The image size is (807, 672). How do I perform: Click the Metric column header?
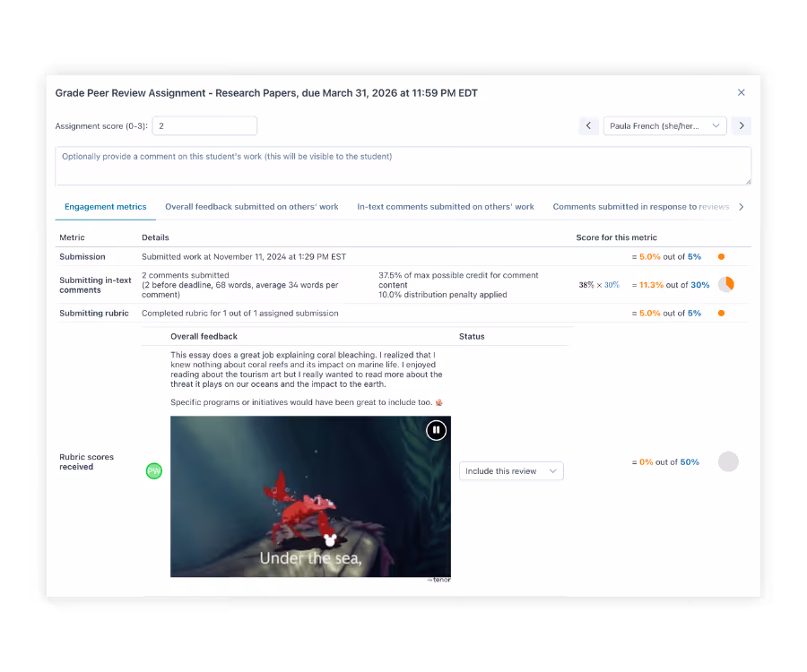[x=72, y=237]
